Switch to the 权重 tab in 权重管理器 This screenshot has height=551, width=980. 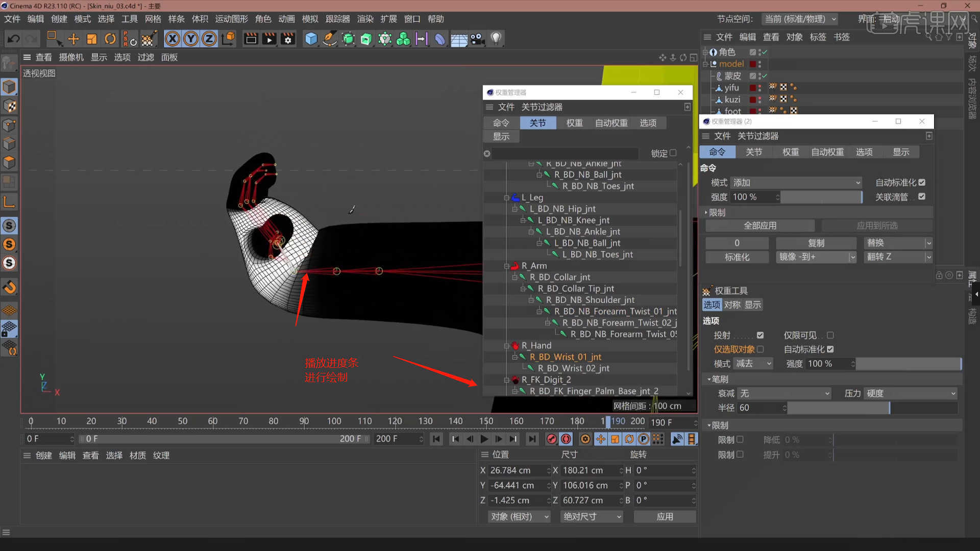point(574,122)
